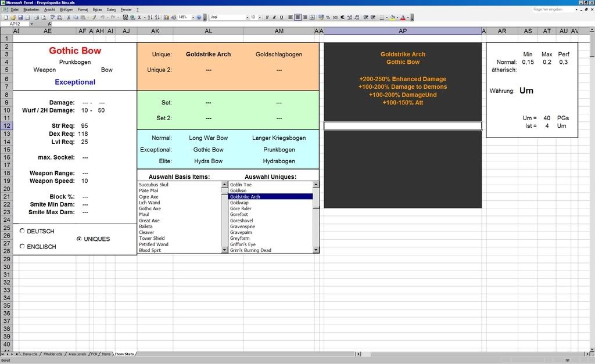The width and height of the screenshot is (595, 364).
Task: Switch to the Items sheet tab
Action: coord(106,354)
